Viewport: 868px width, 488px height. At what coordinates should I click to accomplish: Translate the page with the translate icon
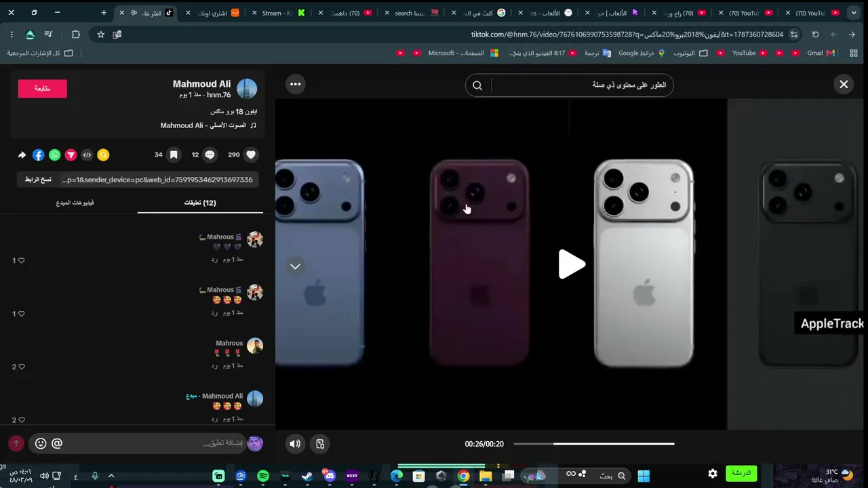(x=117, y=35)
